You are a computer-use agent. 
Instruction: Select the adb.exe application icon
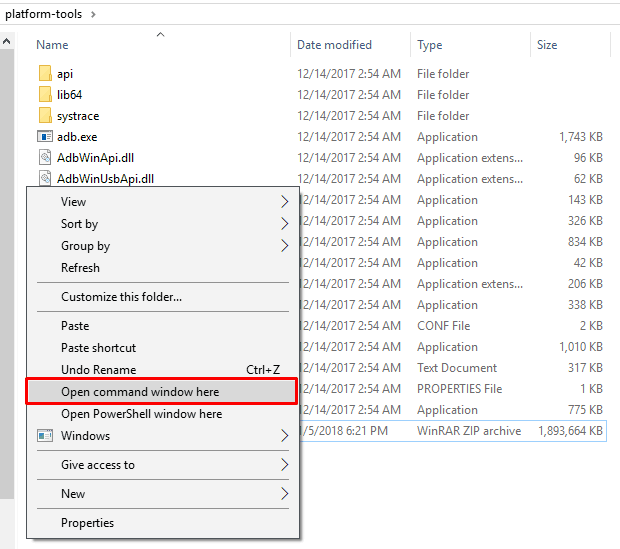tap(45, 136)
